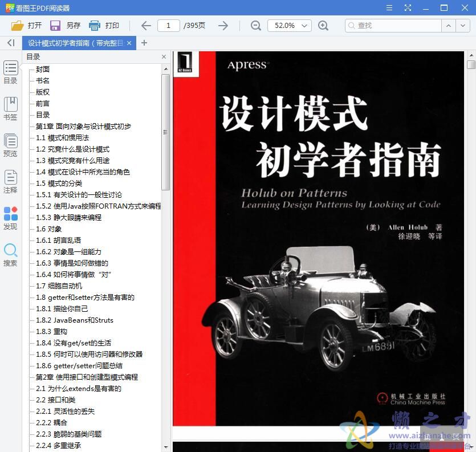This screenshot has height=452, width=476.
Task: Switch to the 书签 bookmarks panel
Action: click(10, 108)
